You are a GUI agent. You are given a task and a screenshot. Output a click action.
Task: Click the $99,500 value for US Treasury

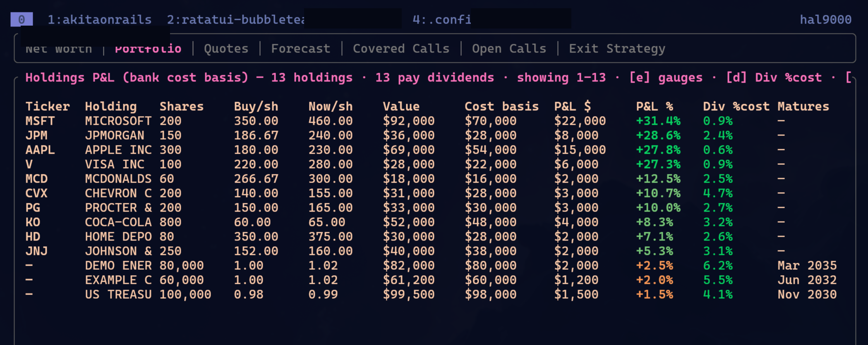(x=409, y=295)
